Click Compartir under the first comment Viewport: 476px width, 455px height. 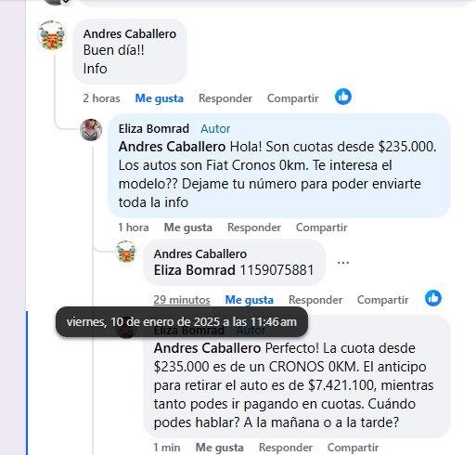pos(293,98)
